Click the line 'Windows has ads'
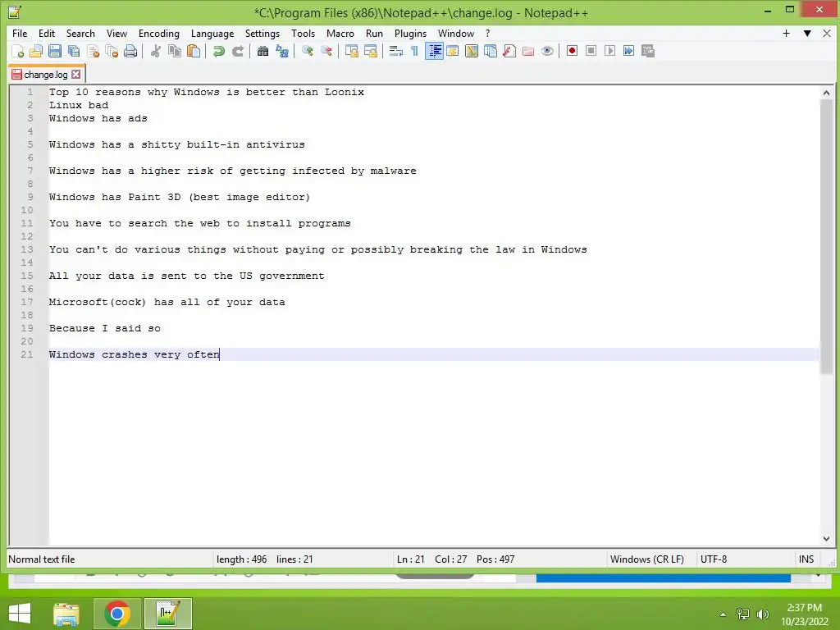Image resolution: width=840 pixels, height=630 pixels. click(98, 118)
